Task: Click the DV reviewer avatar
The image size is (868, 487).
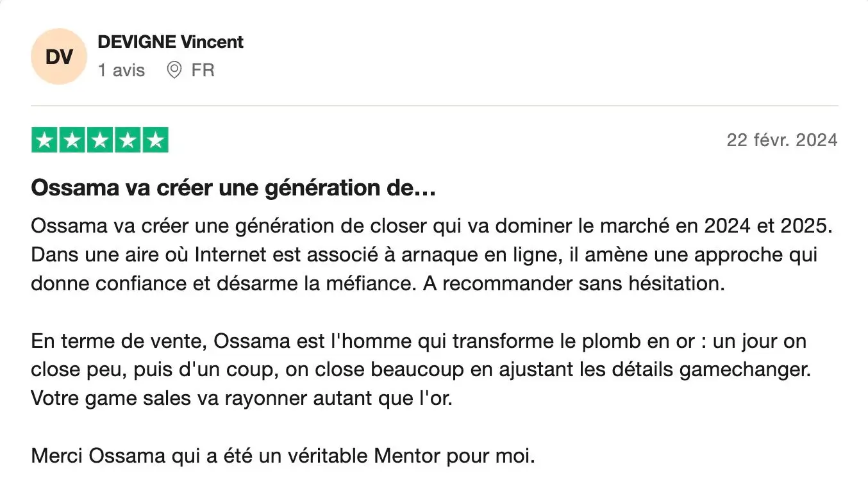Action: (59, 56)
